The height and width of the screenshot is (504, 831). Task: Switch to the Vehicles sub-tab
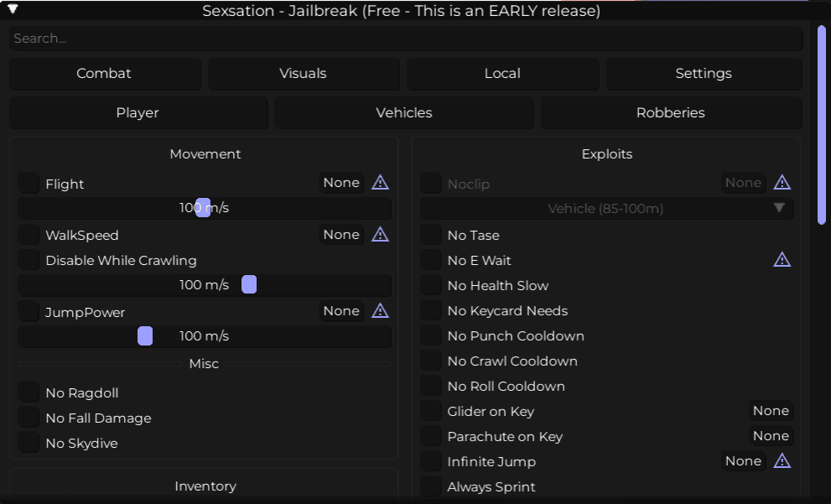click(404, 112)
